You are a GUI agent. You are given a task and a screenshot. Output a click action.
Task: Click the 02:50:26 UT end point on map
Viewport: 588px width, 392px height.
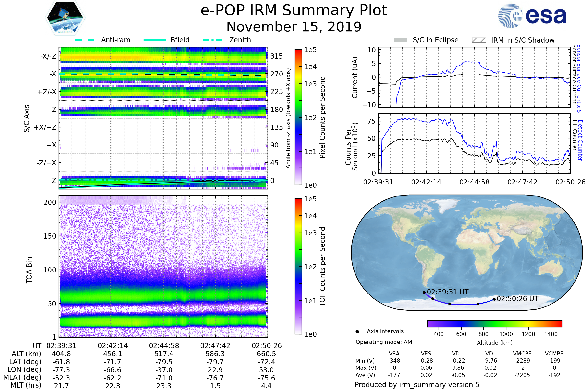tap(494, 299)
